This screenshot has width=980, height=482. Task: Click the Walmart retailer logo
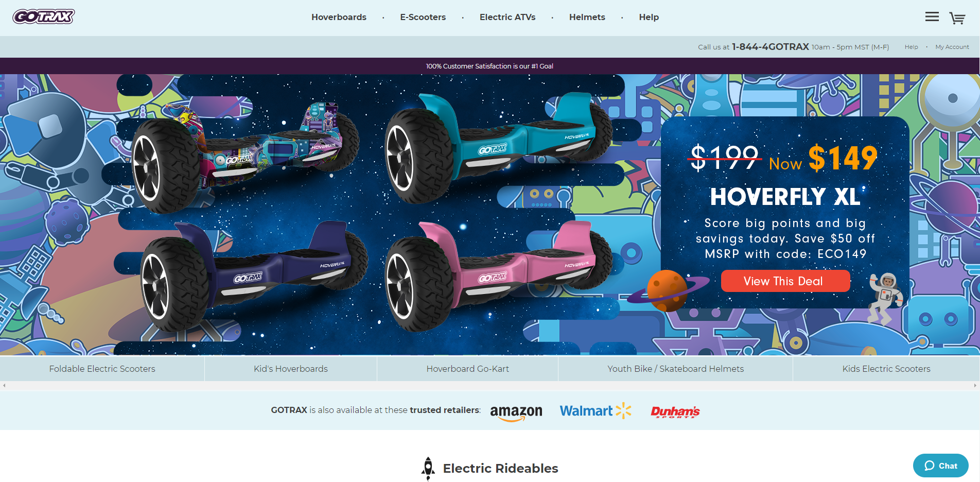[596, 410]
